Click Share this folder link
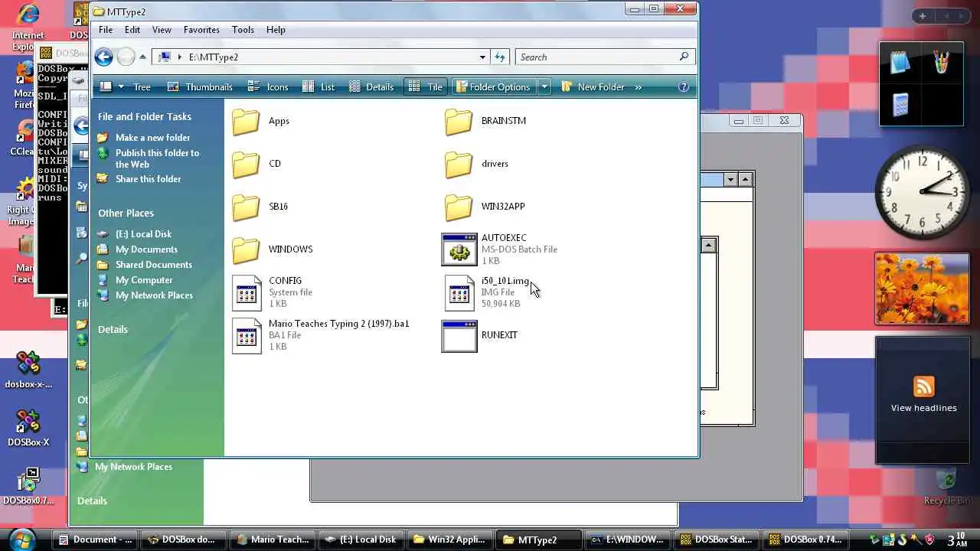 pos(148,179)
